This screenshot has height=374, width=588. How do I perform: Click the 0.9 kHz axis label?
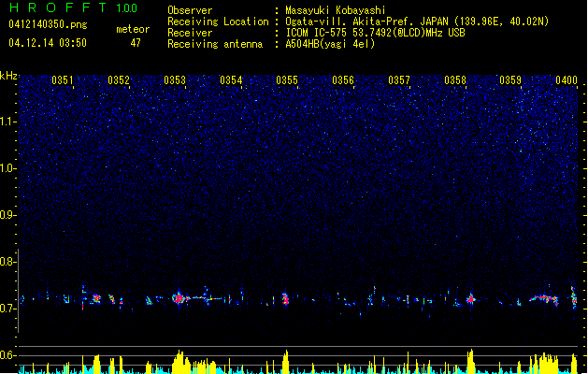[7, 215]
